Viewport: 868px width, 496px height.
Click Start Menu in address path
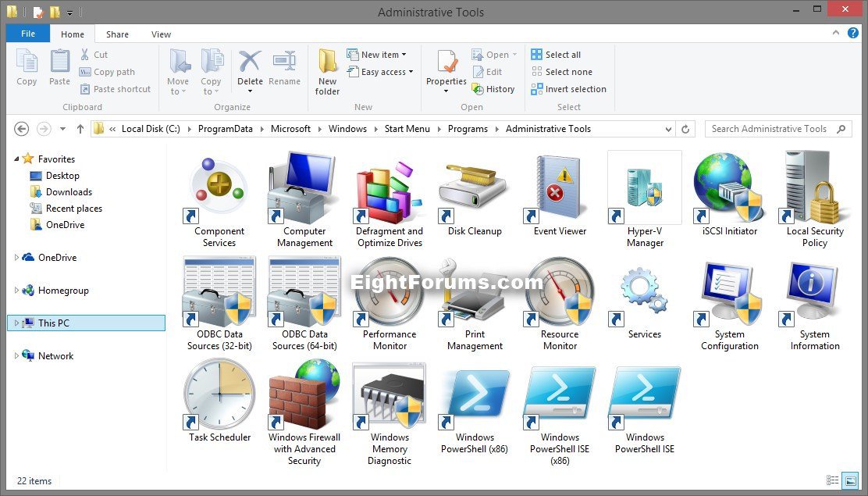[407, 129]
